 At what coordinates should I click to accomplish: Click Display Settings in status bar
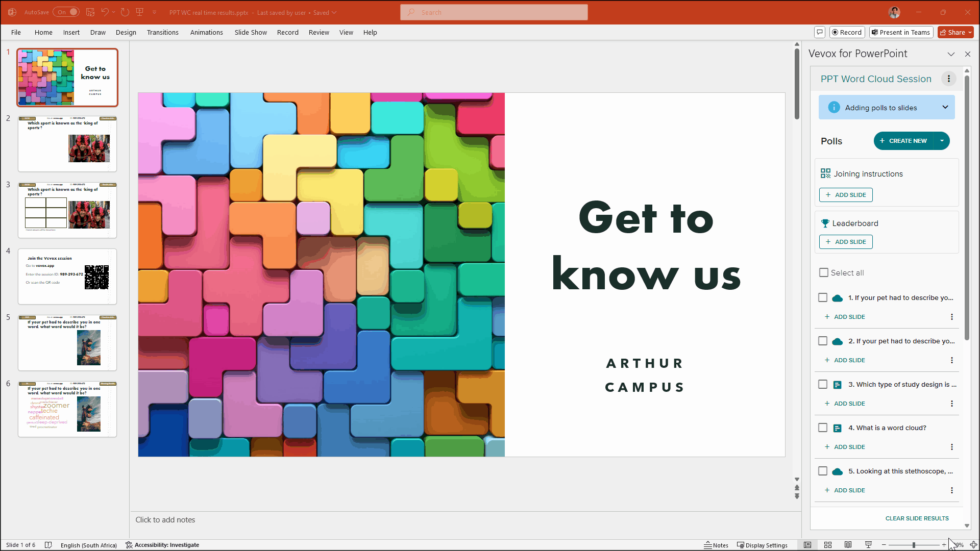[x=762, y=545]
